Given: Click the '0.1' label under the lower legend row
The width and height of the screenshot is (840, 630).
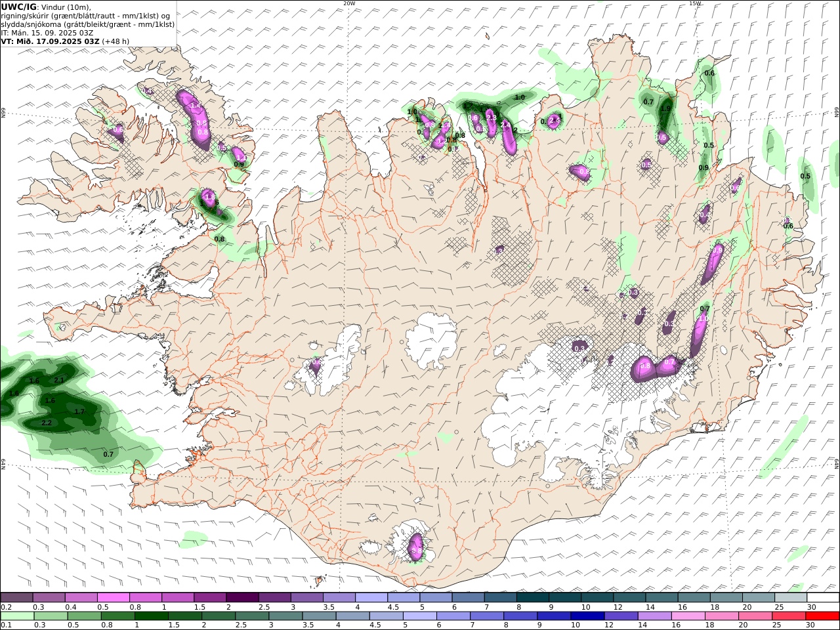Looking at the screenshot, I should pos(6,625).
